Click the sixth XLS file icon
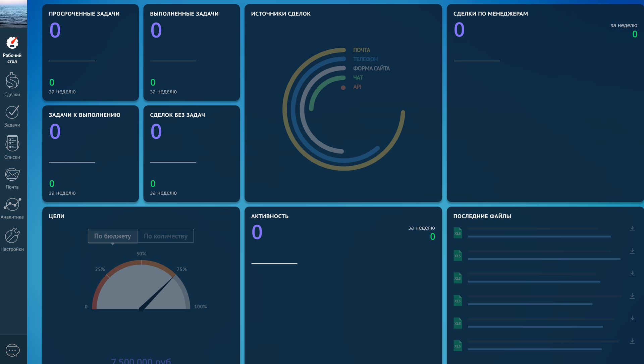This screenshot has height=364, width=644. pos(458,345)
